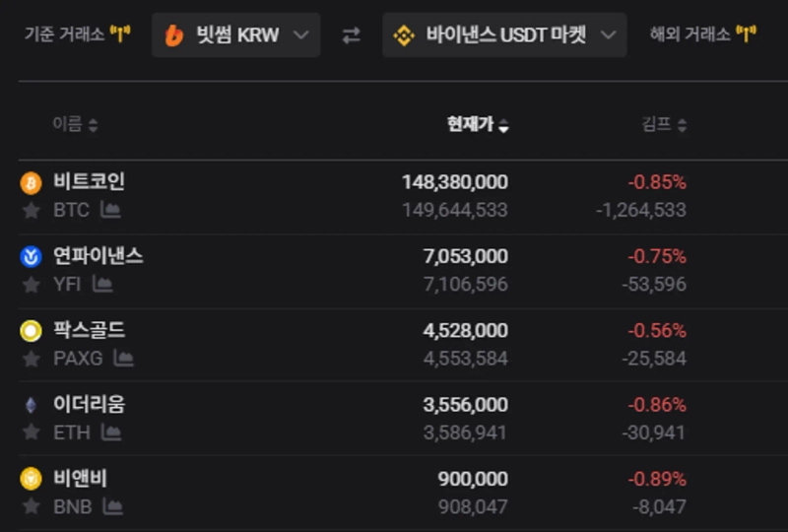The height and width of the screenshot is (532, 788).
Task: Toggle the favorite star for YFI
Action: pos(32,284)
